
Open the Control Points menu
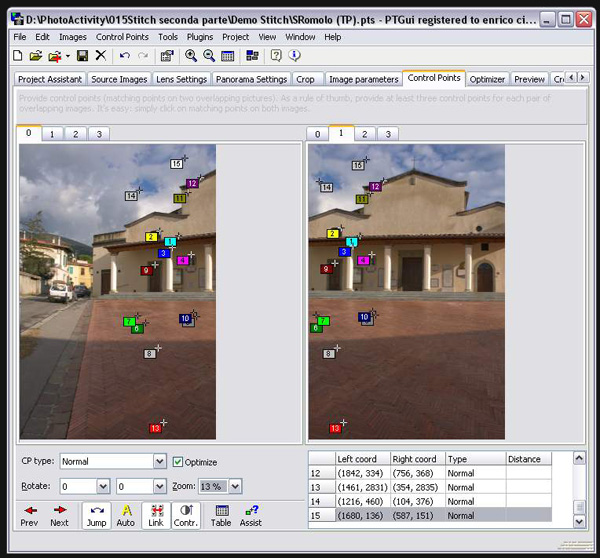122,37
